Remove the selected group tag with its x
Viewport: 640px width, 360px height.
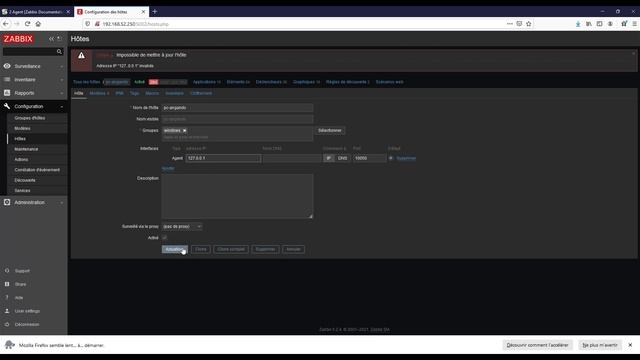[x=184, y=131]
